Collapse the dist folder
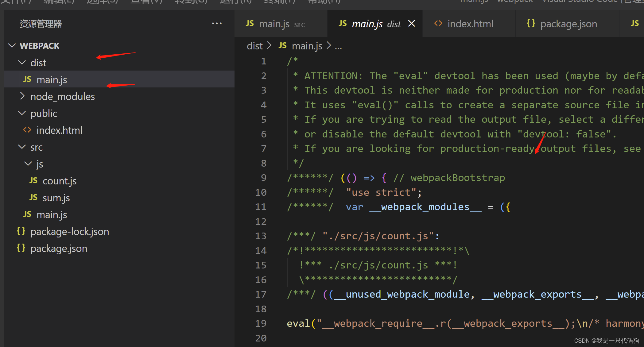The height and width of the screenshot is (347, 644). click(22, 63)
